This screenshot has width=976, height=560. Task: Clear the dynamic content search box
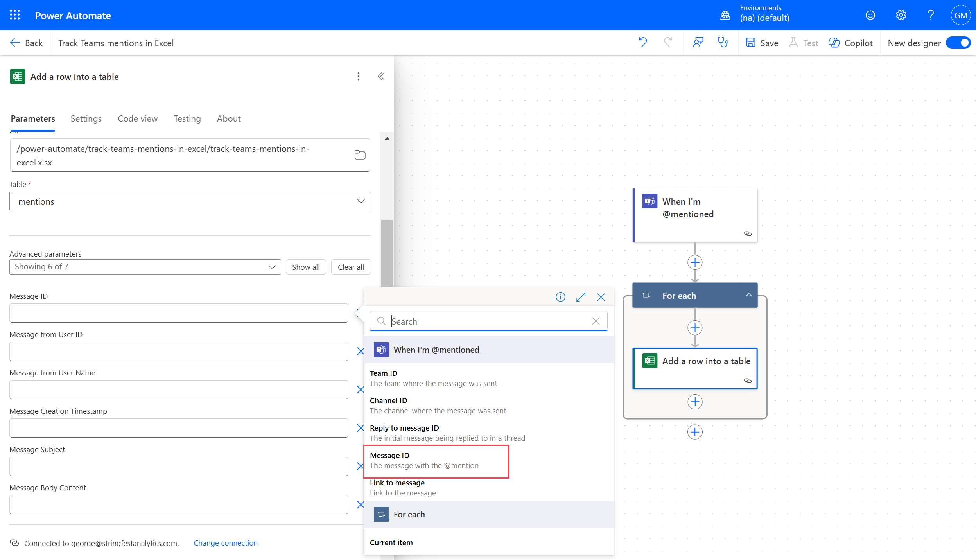point(596,321)
